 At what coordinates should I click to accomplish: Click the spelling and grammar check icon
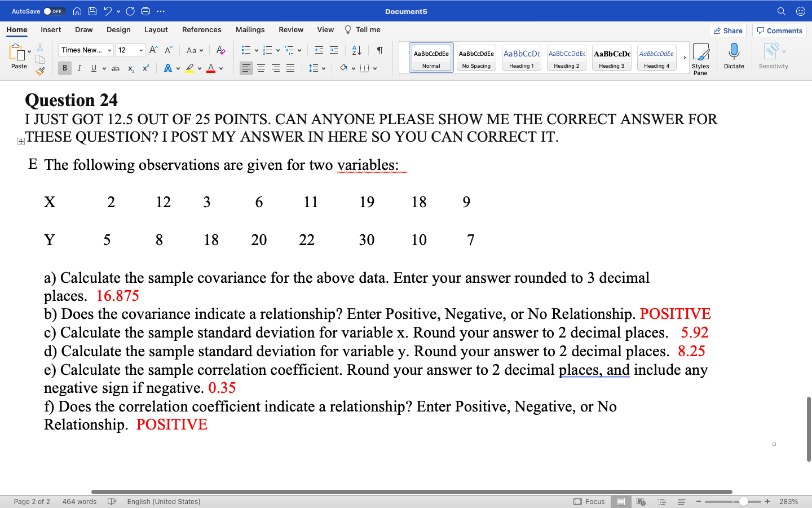[x=112, y=501]
